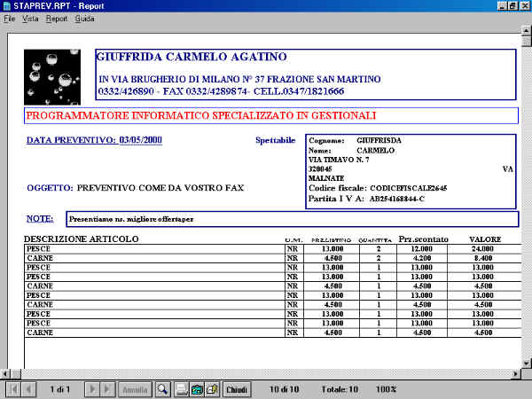This screenshot has width=532, height=399.
Task: Print the report using the printer icon
Action: [182, 389]
